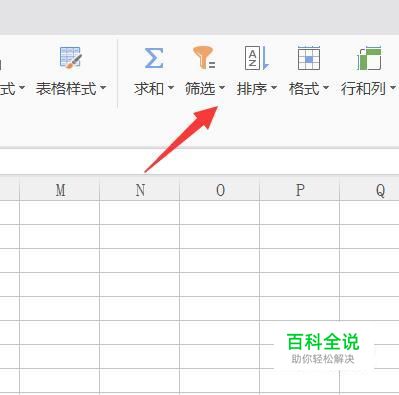Click the Table Style (表格样式) icon
The height and width of the screenshot is (395, 399).
pyautogui.click(x=71, y=58)
